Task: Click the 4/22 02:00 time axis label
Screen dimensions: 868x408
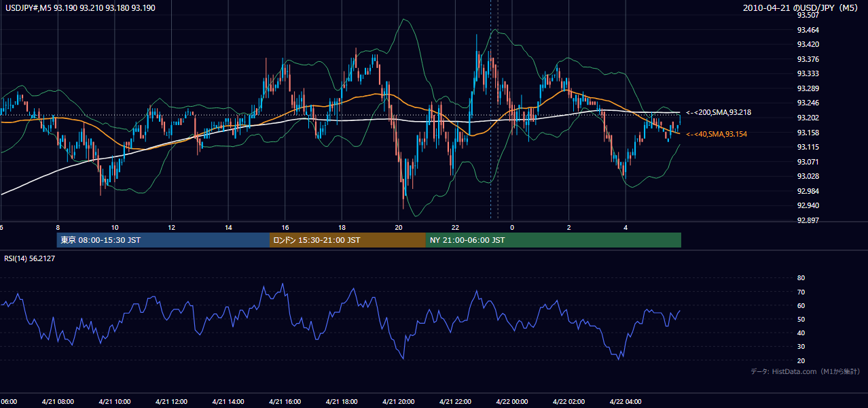Action: (568, 402)
